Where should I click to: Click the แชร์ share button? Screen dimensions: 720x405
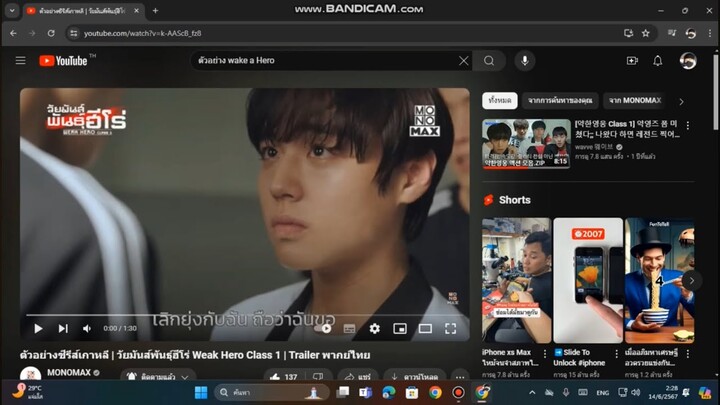(x=358, y=377)
